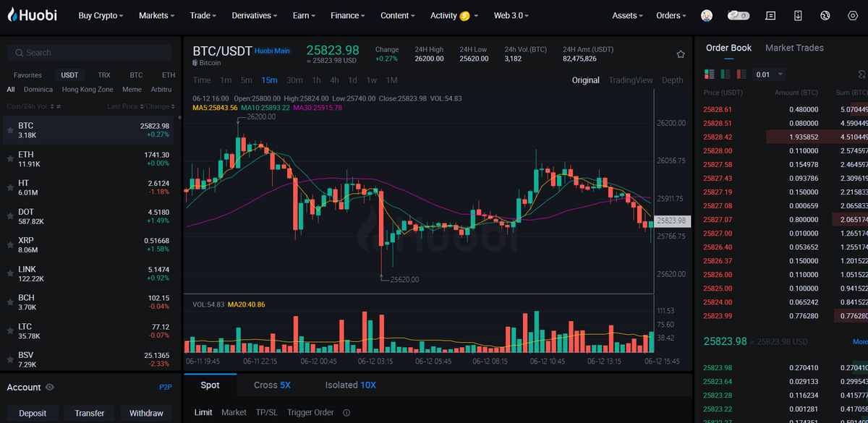Switch to Cross 5X margin tab
The image size is (868, 423).
pyautogui.click(x=272, y=385)
